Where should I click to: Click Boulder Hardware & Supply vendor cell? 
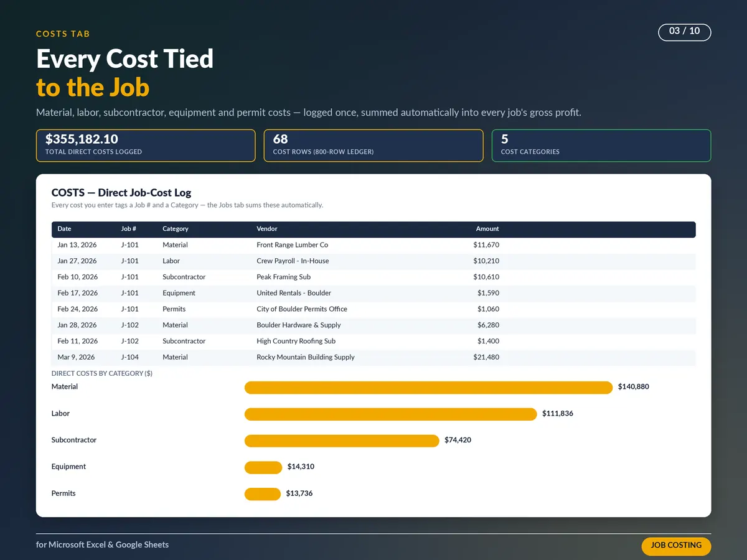point(299,325)
